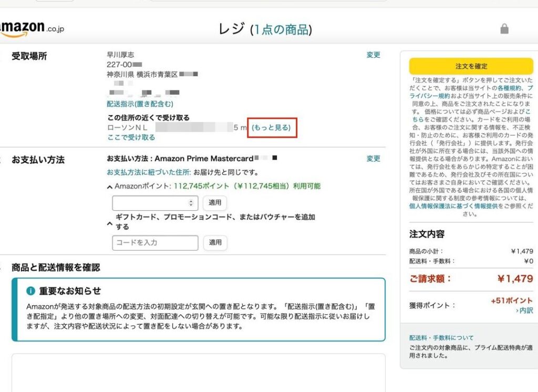Click the secure checkout padlock icon
The width and height of the screenshot is (538, 392).
[504, 28]
